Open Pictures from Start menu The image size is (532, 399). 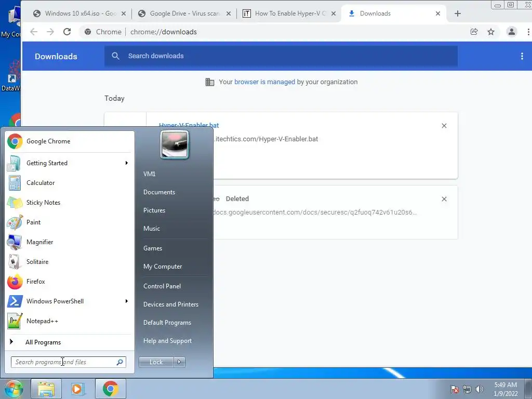click(x=154, y=210)
